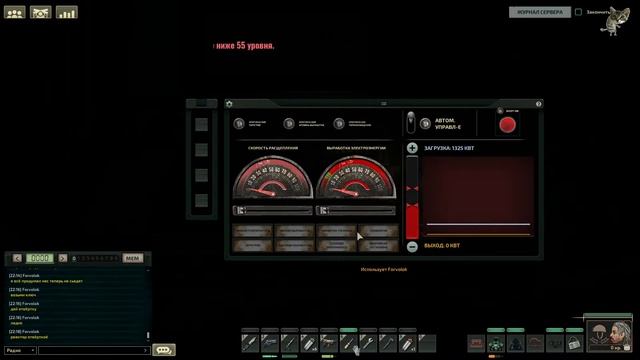Click the chat scrollbar thumb

pyautogui.click(x=148, y=336)
